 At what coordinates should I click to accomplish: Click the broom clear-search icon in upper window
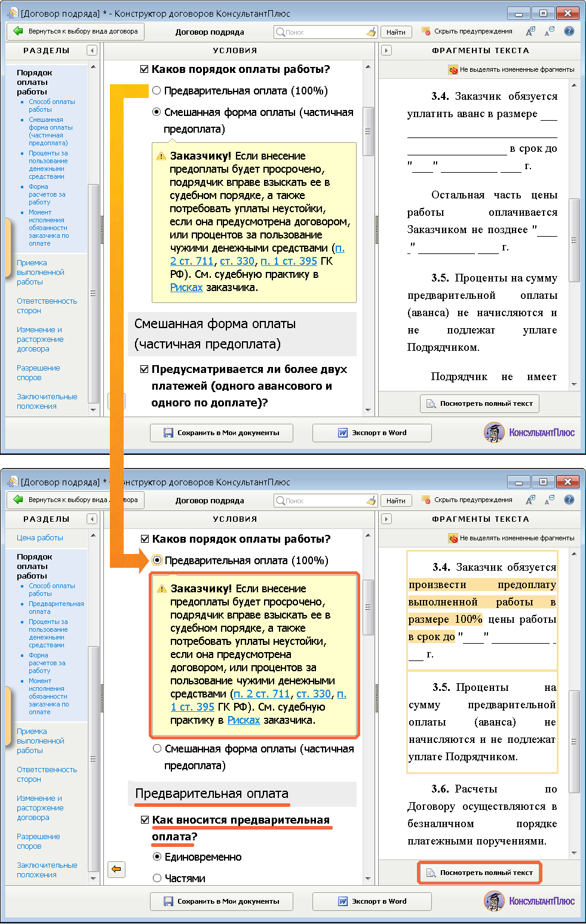tap(371, 32)
